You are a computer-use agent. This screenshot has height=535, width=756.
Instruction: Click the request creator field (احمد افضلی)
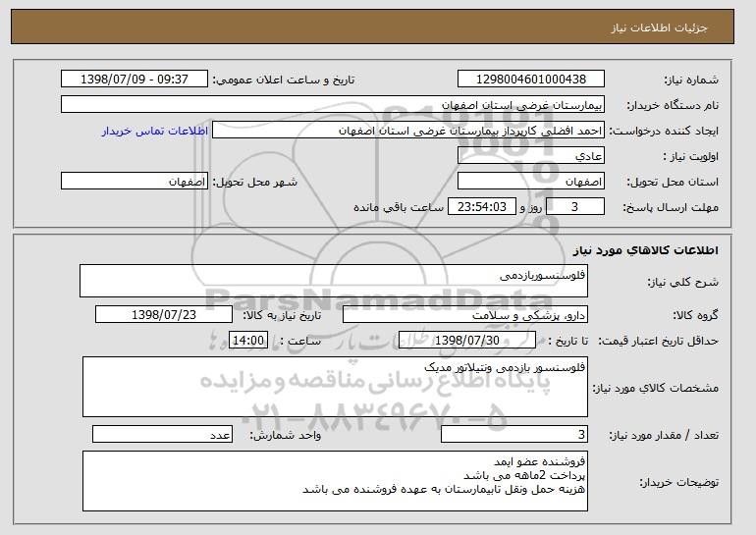(x=408, y=131)
